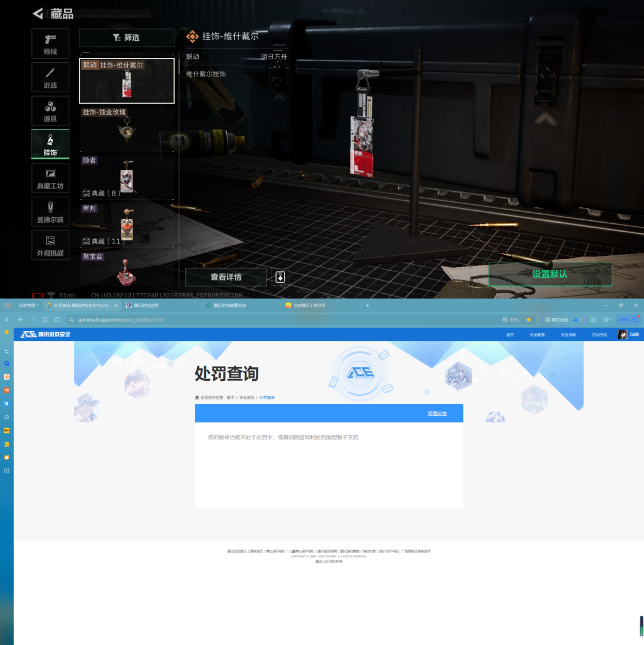Click the 新版本 menu button

pos(627,320)
